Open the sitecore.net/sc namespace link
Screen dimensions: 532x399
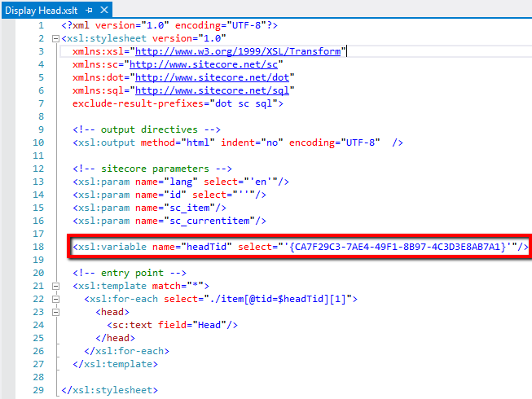pyautogui.click(x=204, y=64)
